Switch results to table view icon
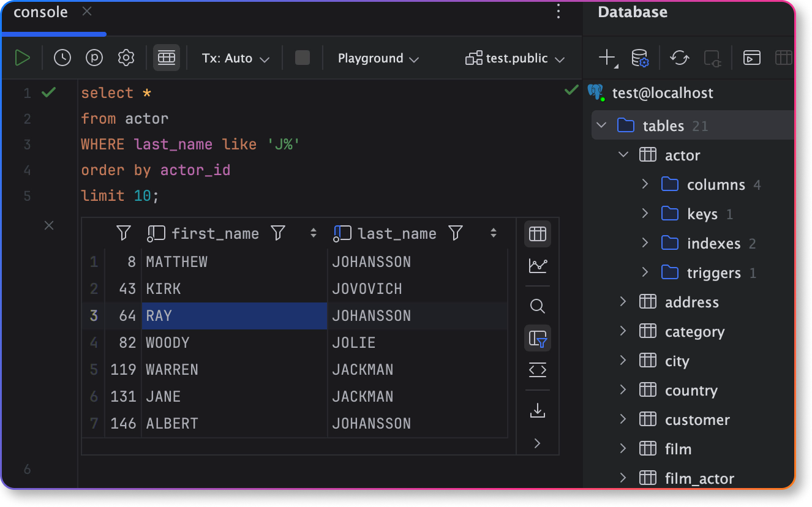Viewport: 812px width, 507px height. tap(538, 234)
